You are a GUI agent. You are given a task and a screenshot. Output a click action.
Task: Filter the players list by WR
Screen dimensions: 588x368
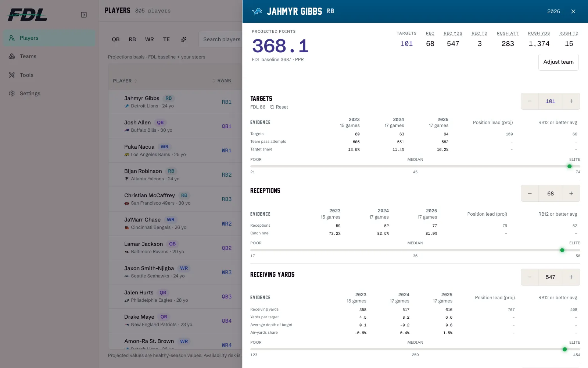[x=150, y=39]
